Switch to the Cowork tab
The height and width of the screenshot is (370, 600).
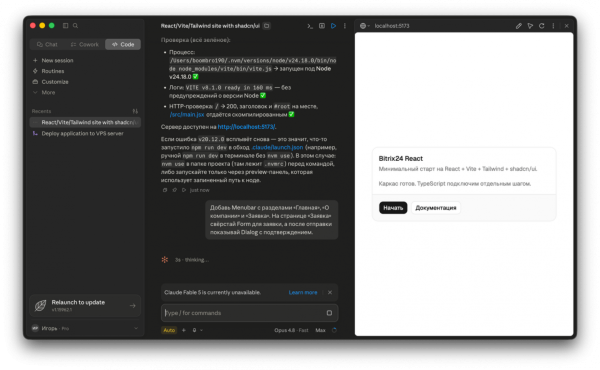(x=85, y=44)
